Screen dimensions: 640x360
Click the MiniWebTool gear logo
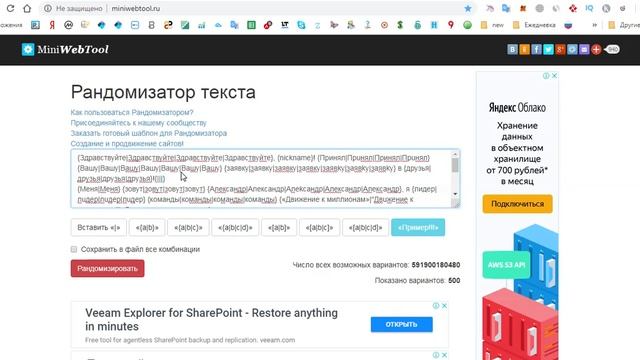click(28, 49)
